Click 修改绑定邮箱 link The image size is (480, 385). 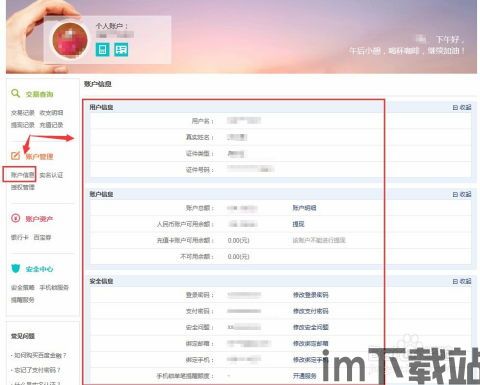point(311,343)
